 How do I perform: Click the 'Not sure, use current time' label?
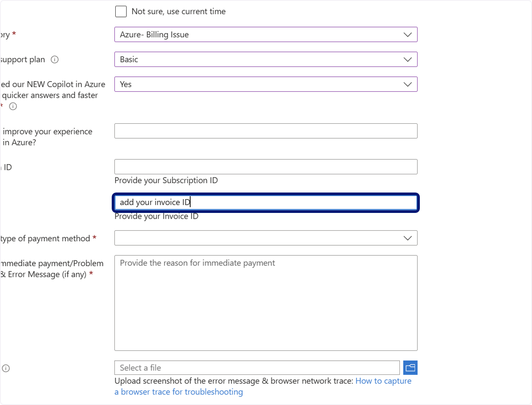179,12
